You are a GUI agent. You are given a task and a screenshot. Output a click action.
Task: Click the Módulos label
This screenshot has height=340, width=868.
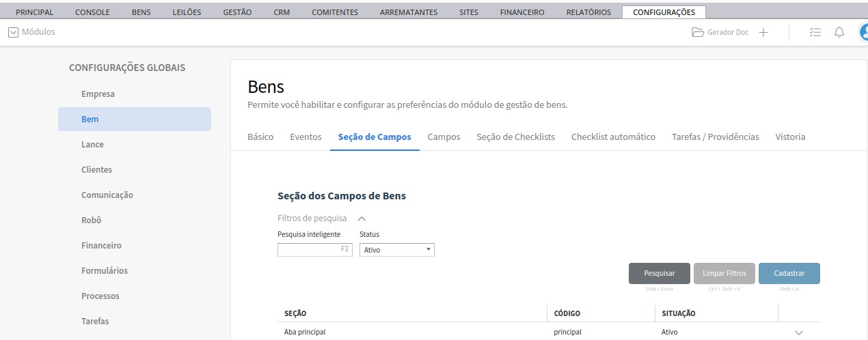(x=39, y=32)
